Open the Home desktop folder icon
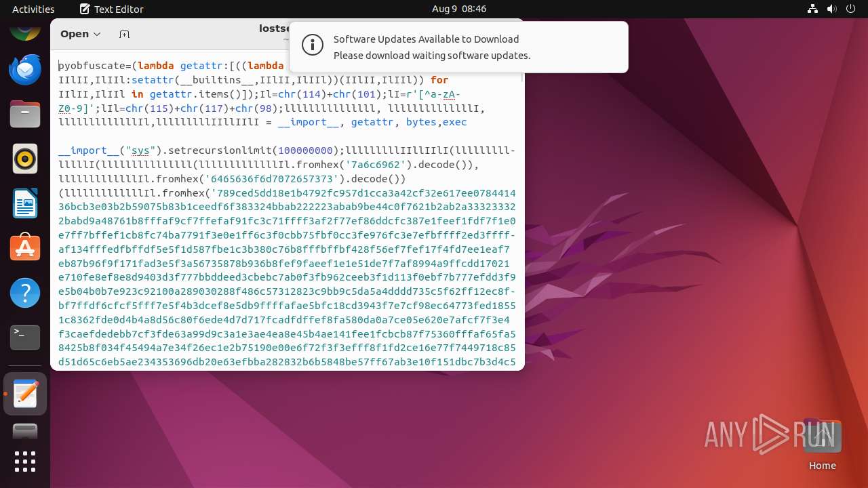The width and height of the screenshot is (868, 488). click(x=822, y=445)
